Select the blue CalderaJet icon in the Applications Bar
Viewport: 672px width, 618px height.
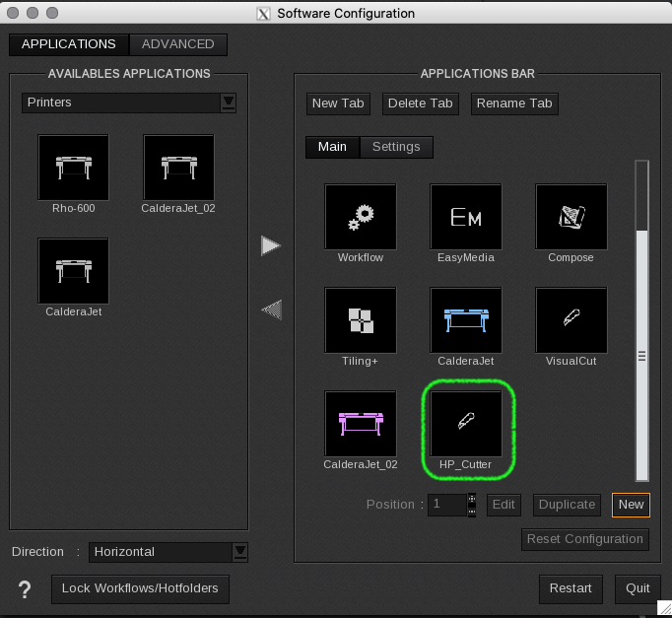pyautogui.click(x=466, y=320)
